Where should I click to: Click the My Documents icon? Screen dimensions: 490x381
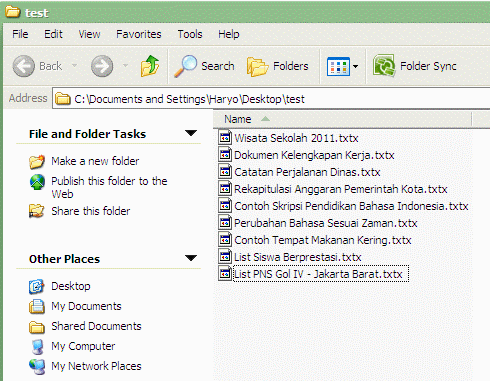pyautogui.click(x=37, y=306)
